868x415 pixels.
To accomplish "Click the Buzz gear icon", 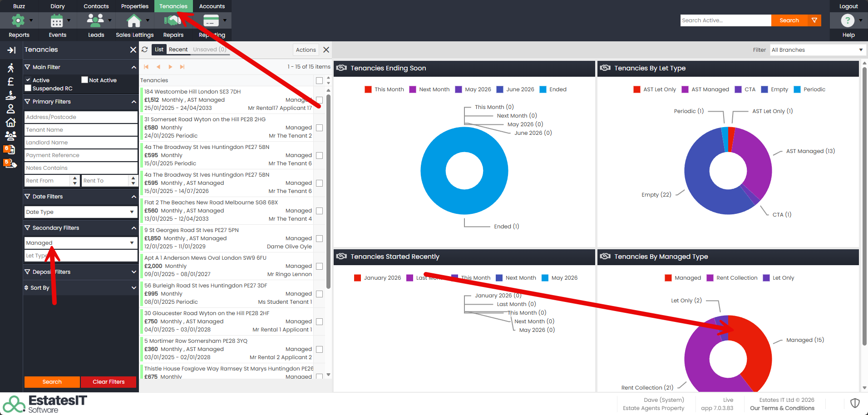I will click(18, 20).
